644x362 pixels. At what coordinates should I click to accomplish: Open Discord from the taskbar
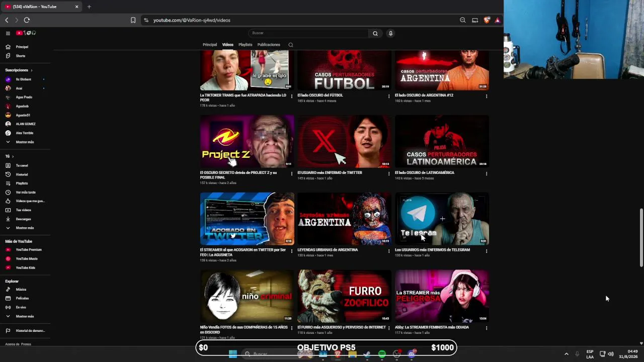click(412, 354)
